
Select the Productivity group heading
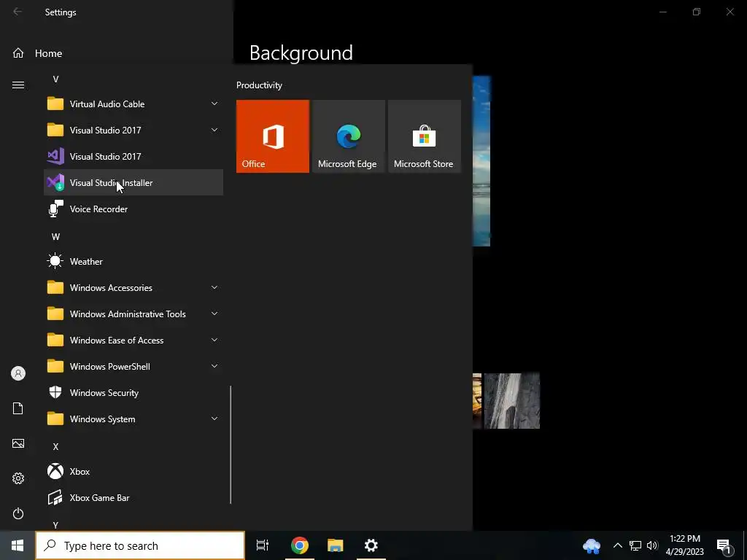(x=259, y=85)
